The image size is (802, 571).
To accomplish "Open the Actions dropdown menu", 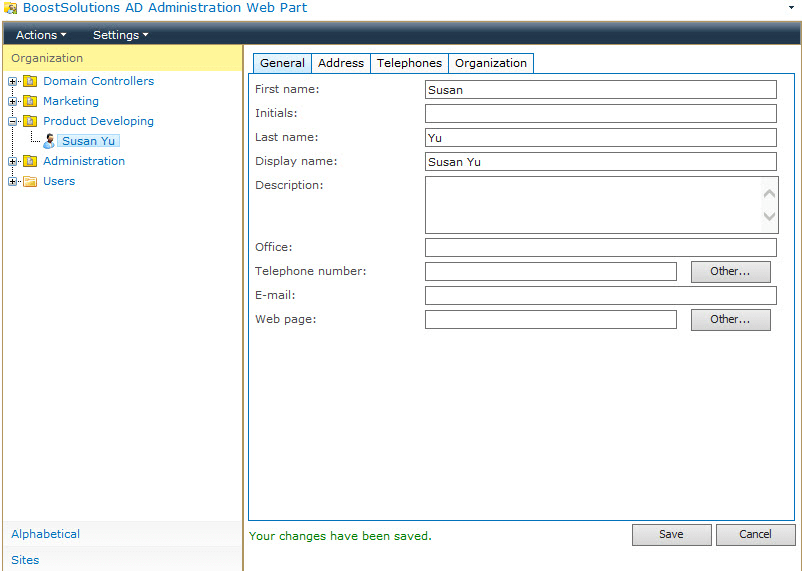I will point(41,35).
